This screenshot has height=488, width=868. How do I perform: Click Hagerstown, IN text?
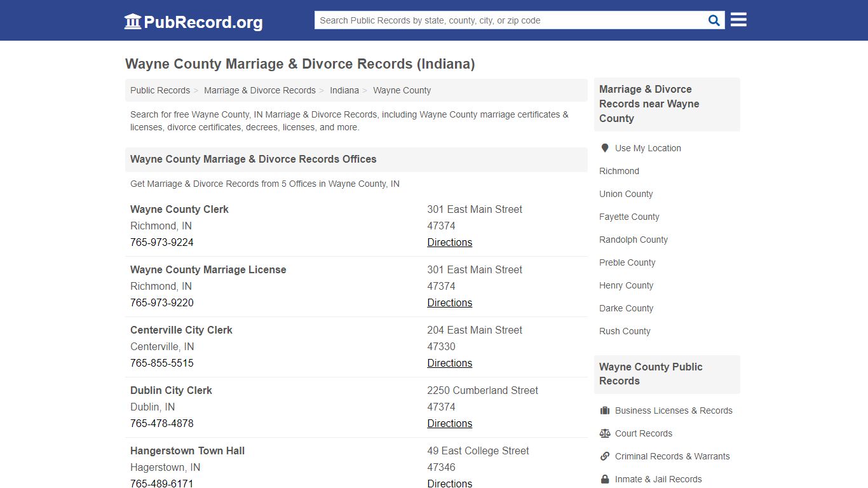(x=165, y=467)
